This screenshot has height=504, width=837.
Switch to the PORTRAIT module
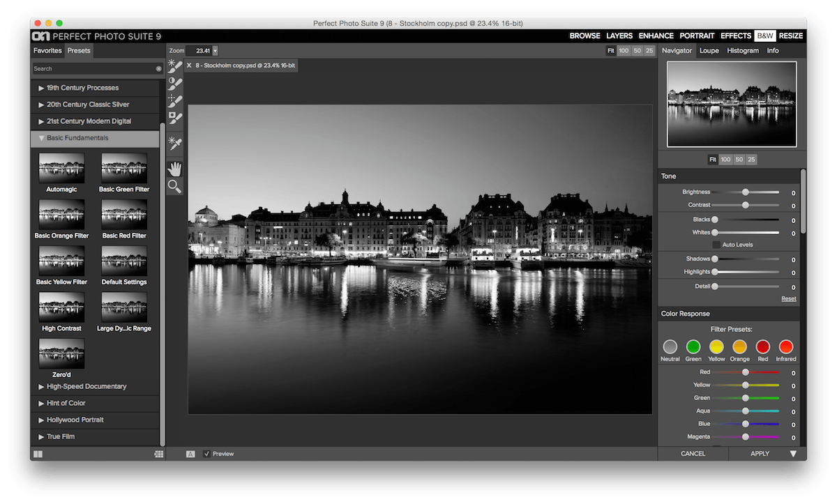697,36
